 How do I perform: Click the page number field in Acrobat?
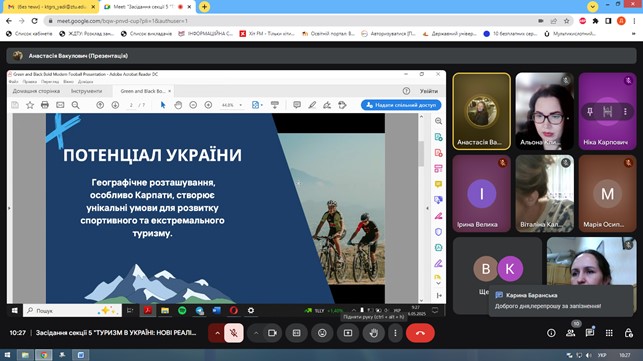pyautogui.click(x=131, y=105)
